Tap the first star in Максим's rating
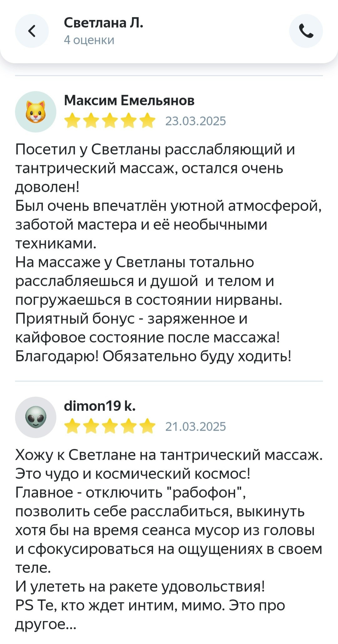 [73, 120]
